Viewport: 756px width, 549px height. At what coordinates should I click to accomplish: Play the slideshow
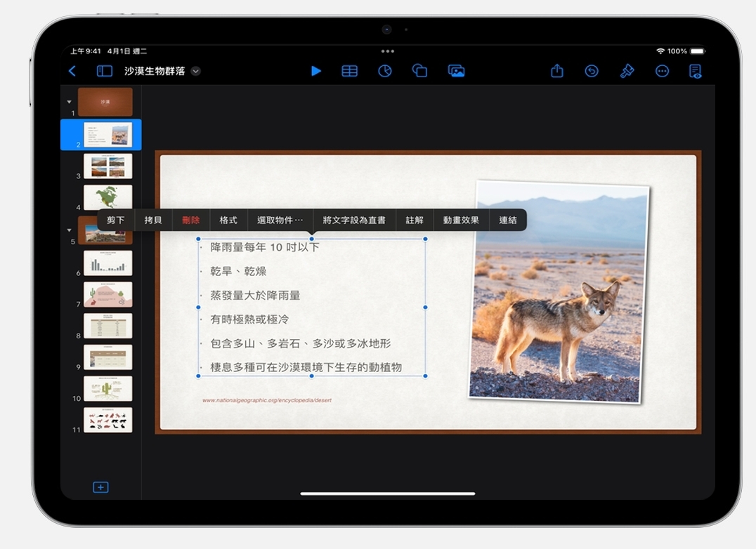[x=316, y=71]
